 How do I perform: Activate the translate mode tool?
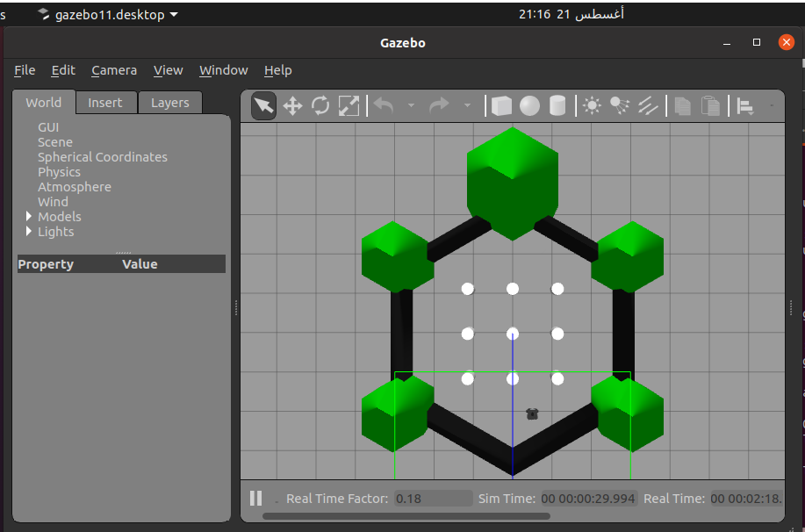pos(292,106)
